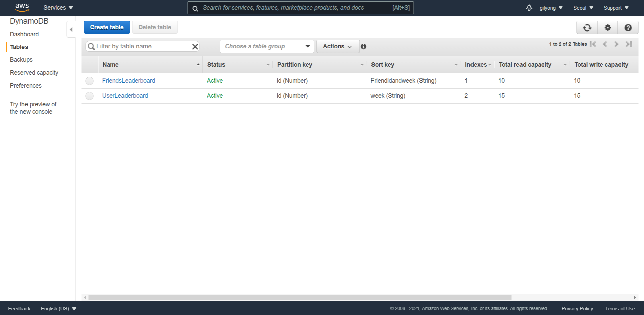Image resolution: width=644 pixels, height=315 pixels.
Task: Go to first page of tables
Action: pyautogui.click(x=593, y=44)
